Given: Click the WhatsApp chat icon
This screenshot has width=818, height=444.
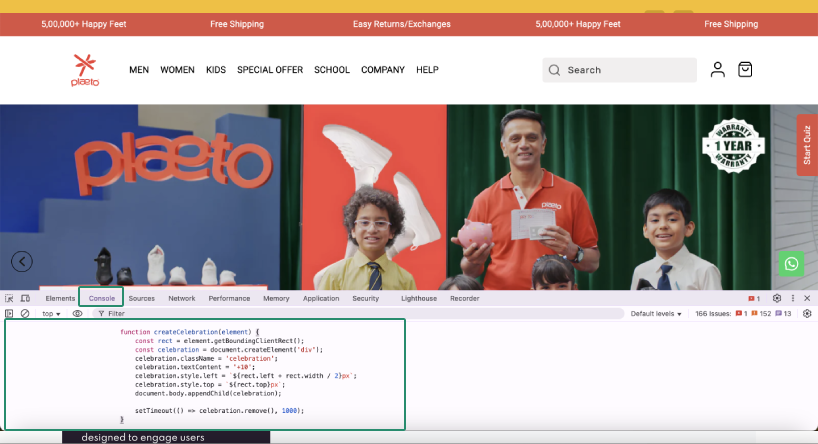Looking at the screenshot, I should tap(792, 264).
